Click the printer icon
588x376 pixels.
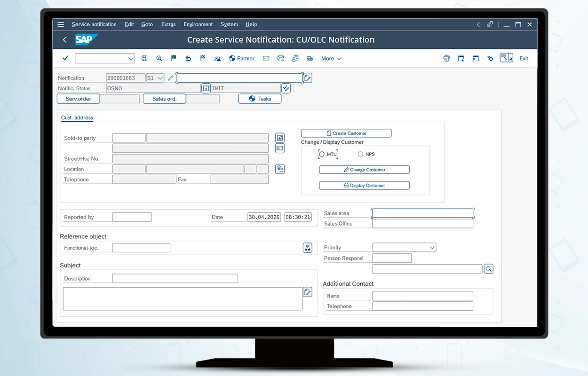tap(446, 58)
